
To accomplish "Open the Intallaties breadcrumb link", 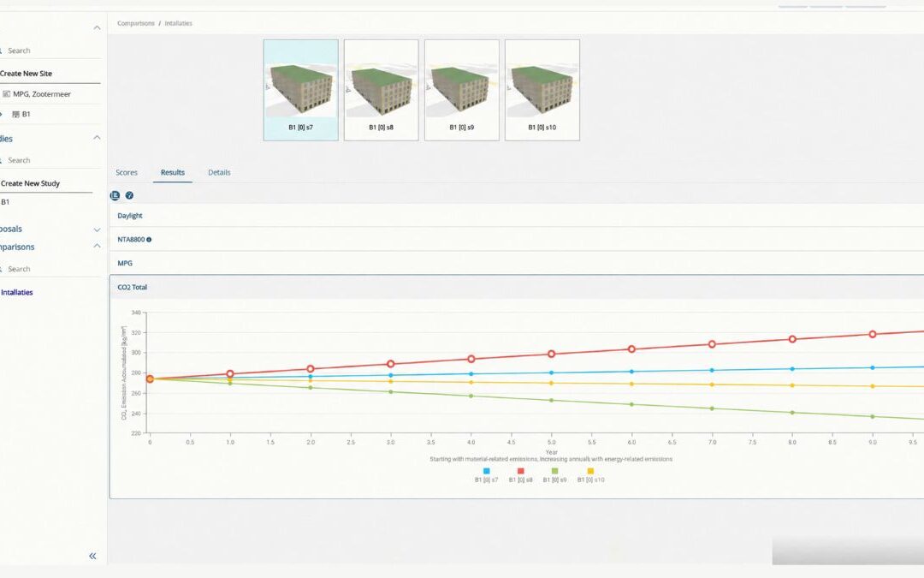I will 179,24.
